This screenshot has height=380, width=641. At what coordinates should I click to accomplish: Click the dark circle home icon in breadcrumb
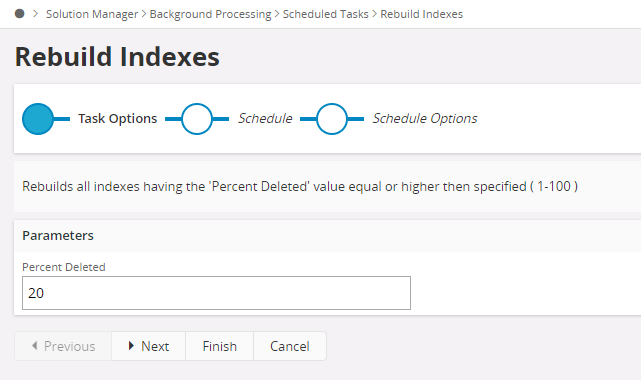pos(19,13)
